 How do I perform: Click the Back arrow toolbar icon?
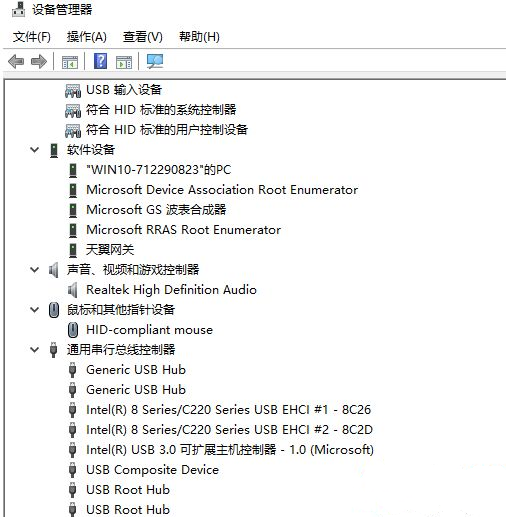tap(16, 62)
